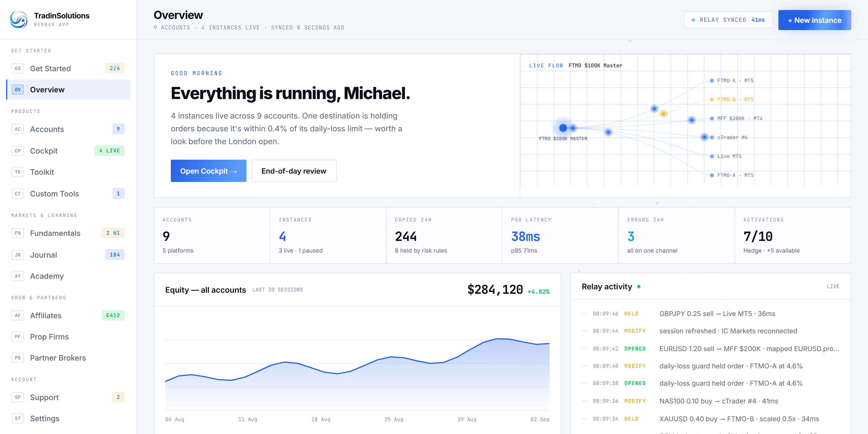Click the SP icon beside Support

pos(18,397)
